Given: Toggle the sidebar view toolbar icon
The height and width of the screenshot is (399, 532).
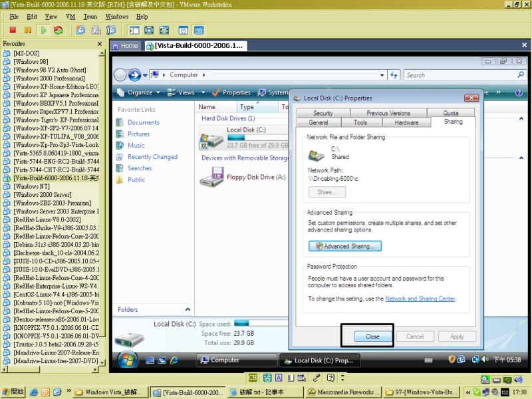Looking at the screenshot, I should point(134,30).
